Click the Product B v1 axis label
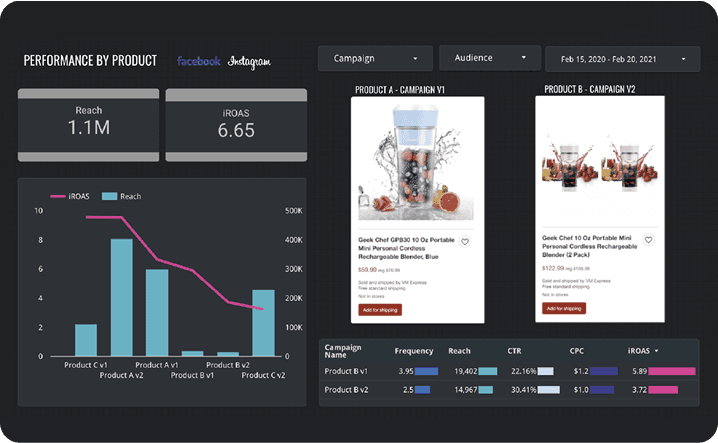This screenshot has height=443, width=718. pos(192,375)
